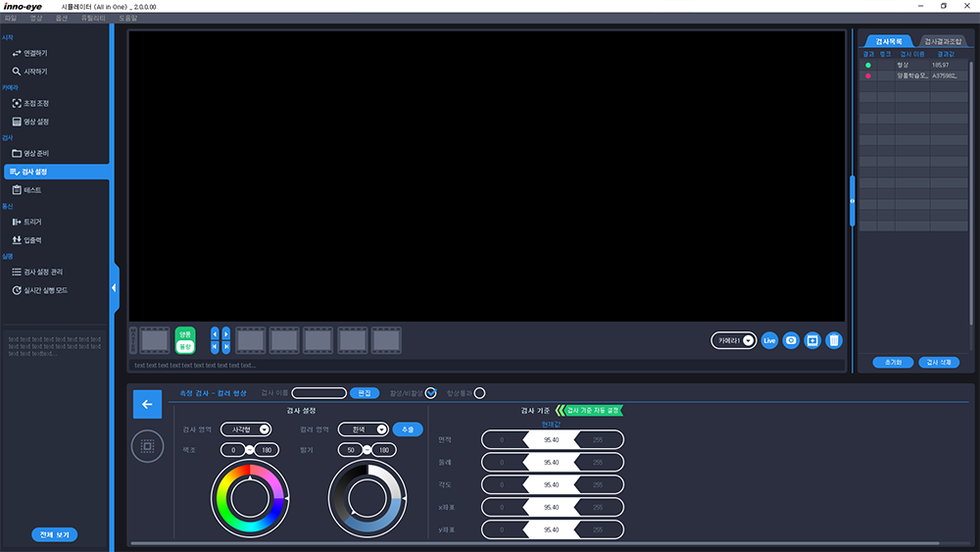This screenshot has width=980, height=552.
Task: Capture image with camera icon
Action: point(791,340)
